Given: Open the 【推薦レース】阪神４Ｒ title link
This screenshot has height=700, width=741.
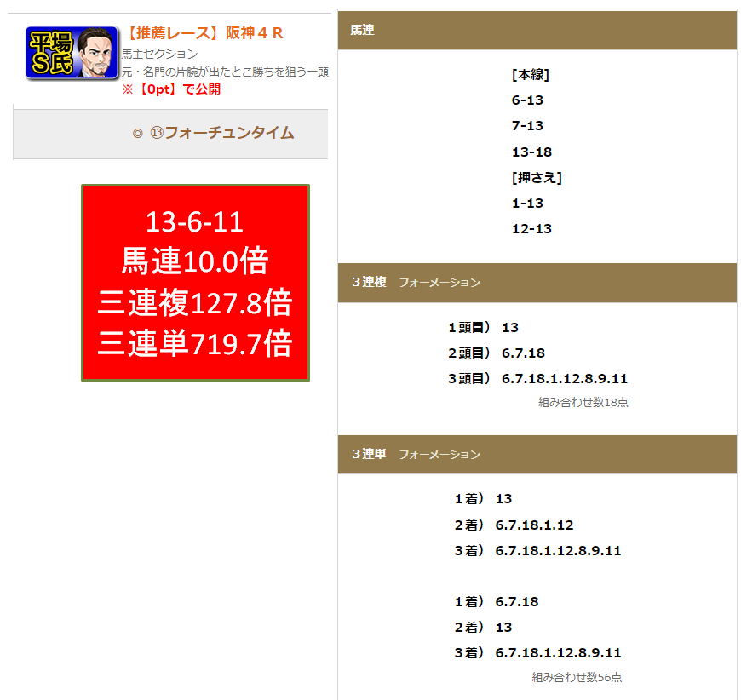Looking at the screenshot, I should tap(204, 33).
